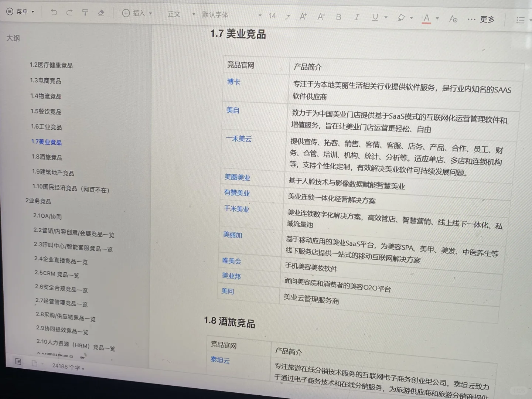The height and width of the screenshot is (399, 532).
Task: Click the Clear Formatting eraser icon
Action: click(101, 13)
